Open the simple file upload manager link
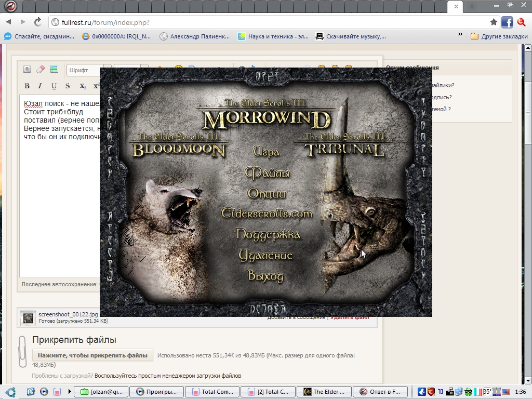This screenshot has width=532, height=399. (x=168, y=376)
